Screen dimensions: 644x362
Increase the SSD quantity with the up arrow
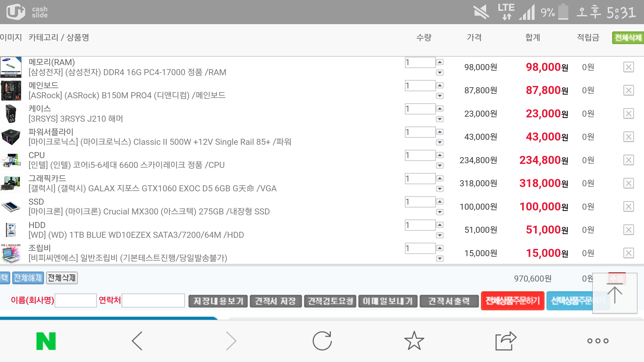tap(440, 202)
